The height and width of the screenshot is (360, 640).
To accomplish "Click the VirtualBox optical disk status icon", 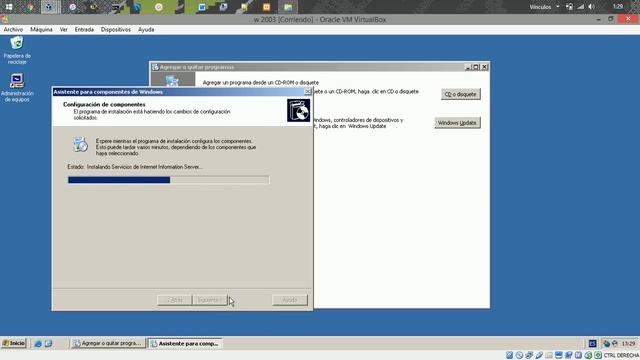I will pos(519,355).
